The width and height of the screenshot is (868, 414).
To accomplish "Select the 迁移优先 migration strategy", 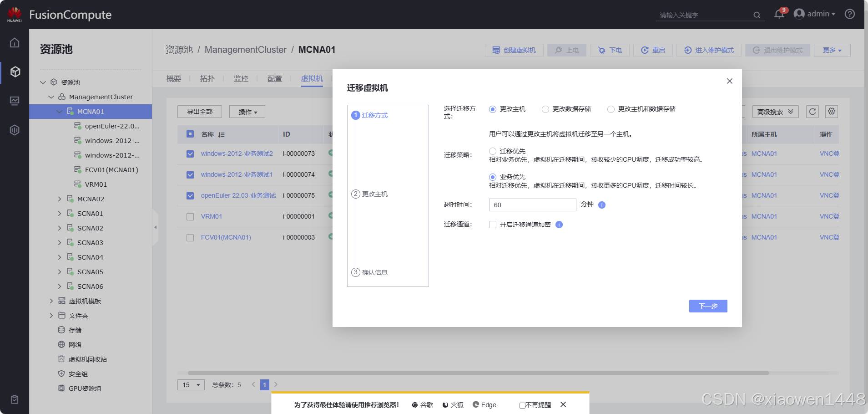I will [493, 151].
